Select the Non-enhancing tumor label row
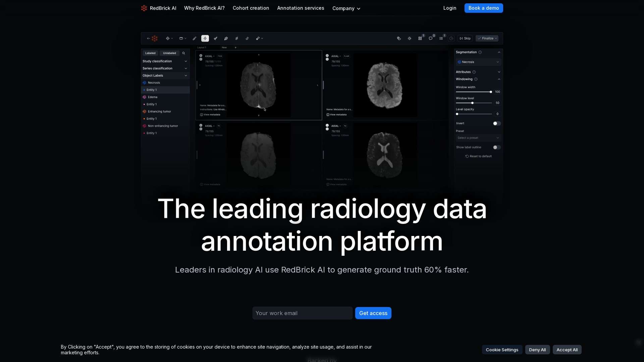Image resolution: width=644 pixels, height=362 pixels. pos(165,126)
